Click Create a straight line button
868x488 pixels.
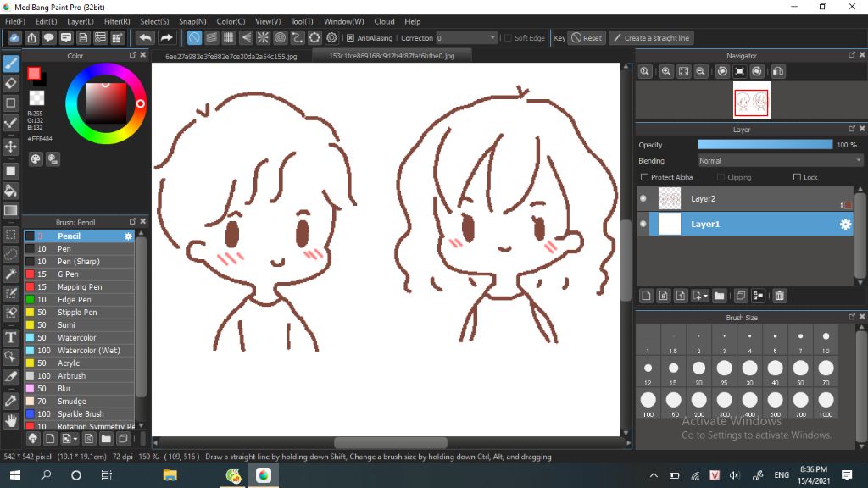[652, 38]
